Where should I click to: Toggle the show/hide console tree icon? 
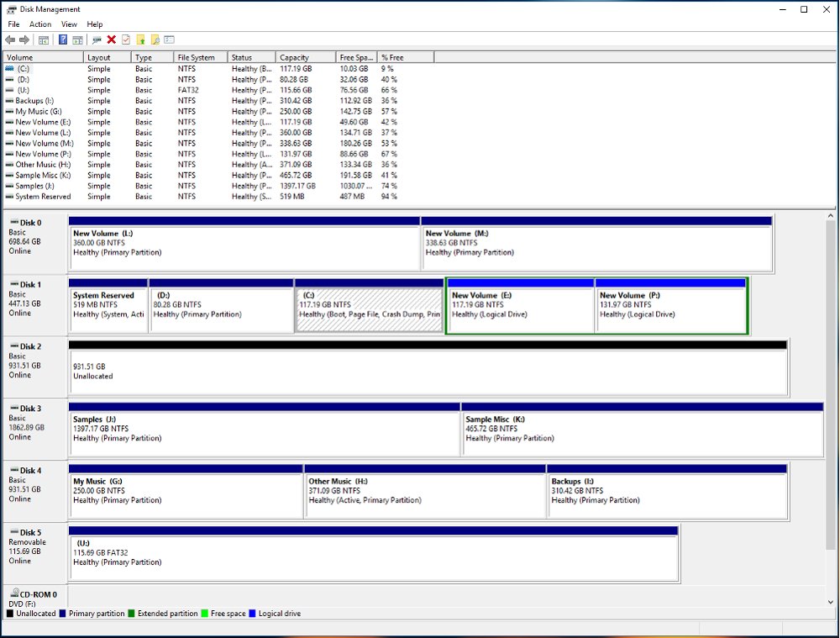[44, 40]
